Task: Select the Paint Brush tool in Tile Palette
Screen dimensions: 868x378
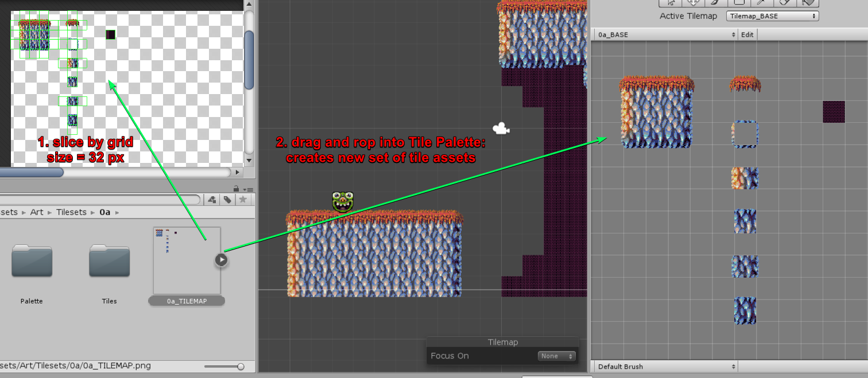Action: tap(716, 3)
